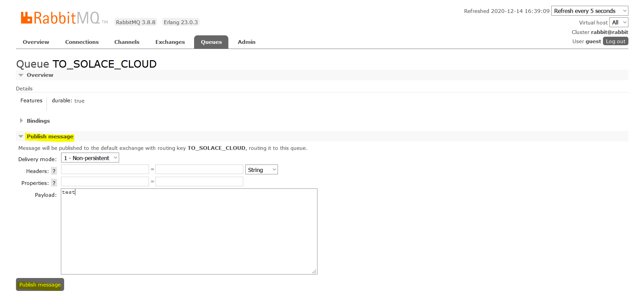This screenshot has height=295, width=644.
Task: Focus the Headers name input field
Action: (x=105, y=170)
